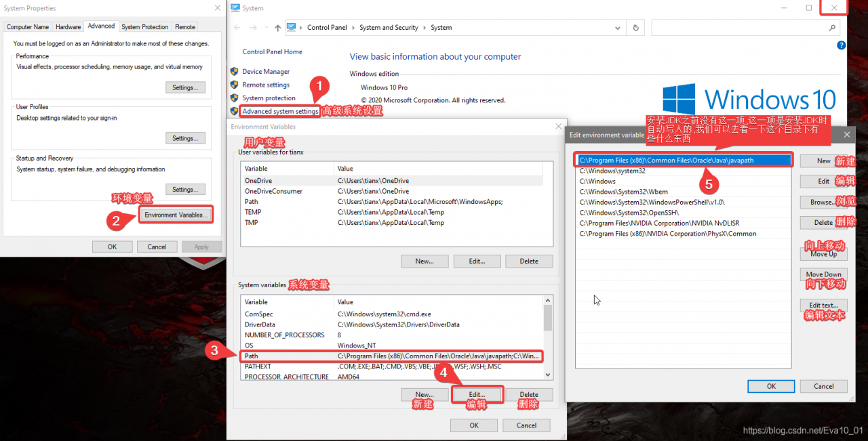Switch to the System Protection tab
This screenshot has width=868, height=441.
[x=144, y=27]
